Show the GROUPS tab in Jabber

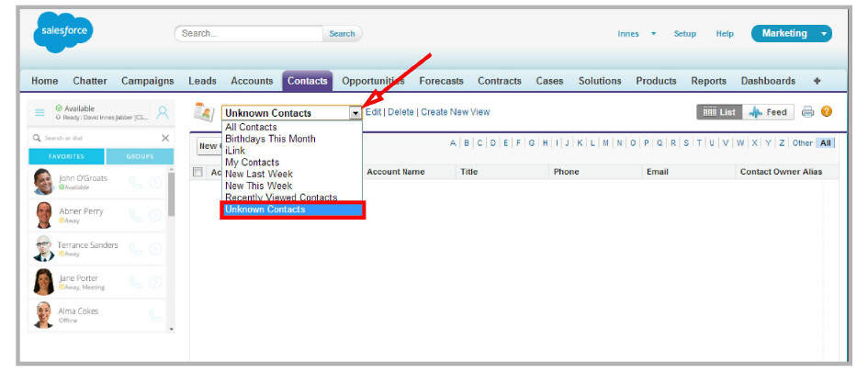point(140,156)
